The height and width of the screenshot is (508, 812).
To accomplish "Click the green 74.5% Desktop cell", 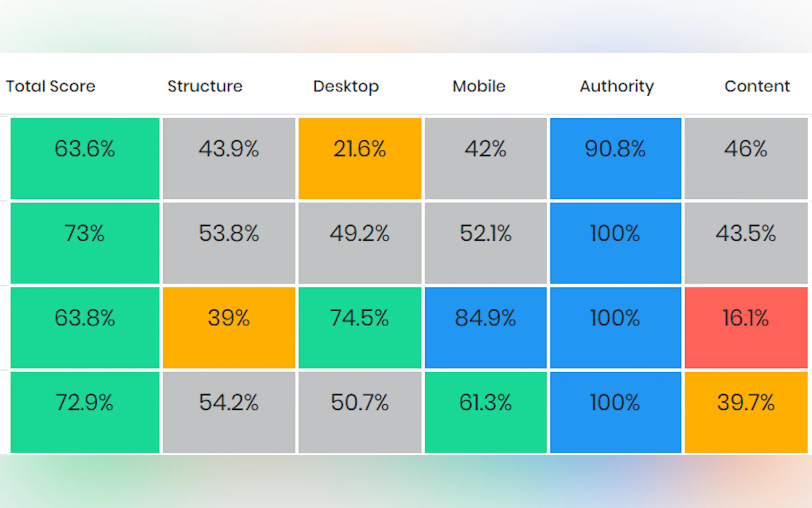I will coord(360,328).
